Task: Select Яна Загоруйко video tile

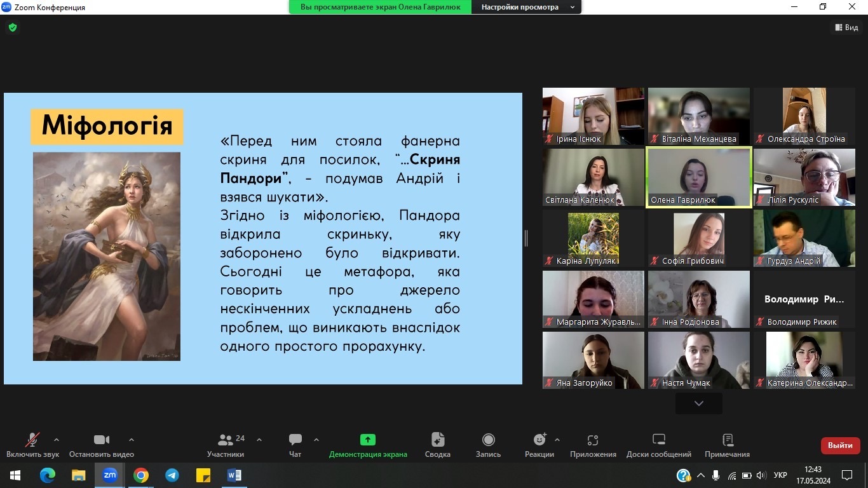Action: point(593,360)
